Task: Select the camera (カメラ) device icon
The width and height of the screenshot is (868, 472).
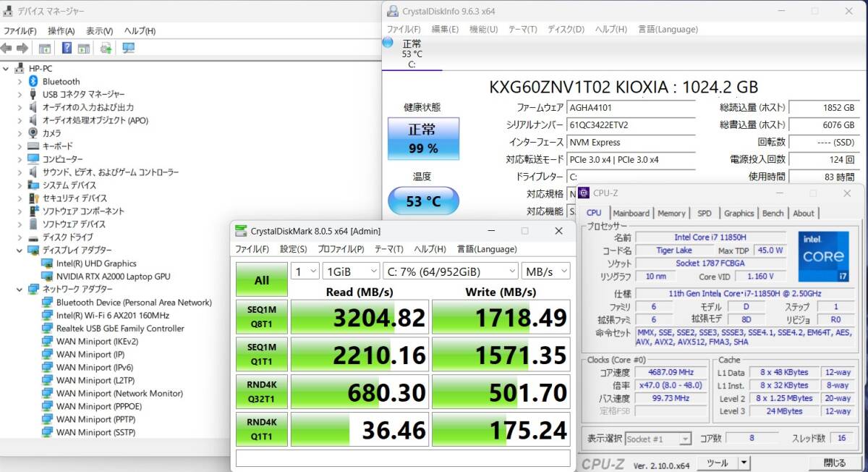Action: pyautogui.click(x=33, y=133)
